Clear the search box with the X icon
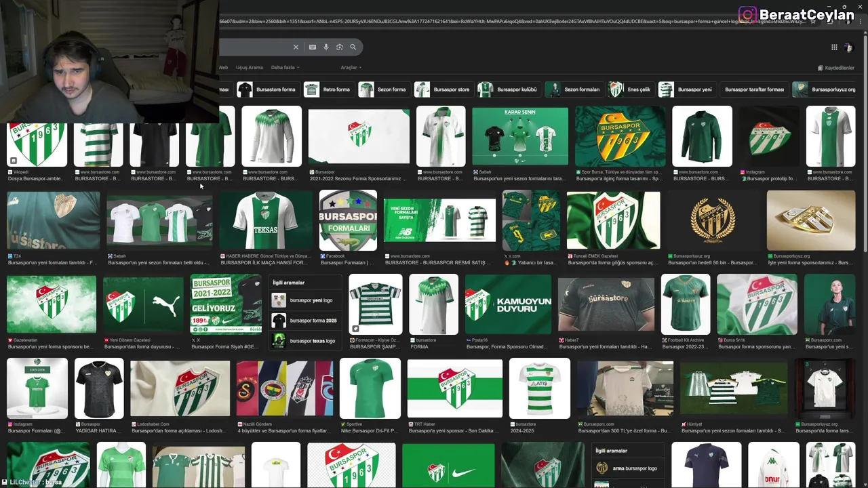Screen dimensions: 868x488 296,47
